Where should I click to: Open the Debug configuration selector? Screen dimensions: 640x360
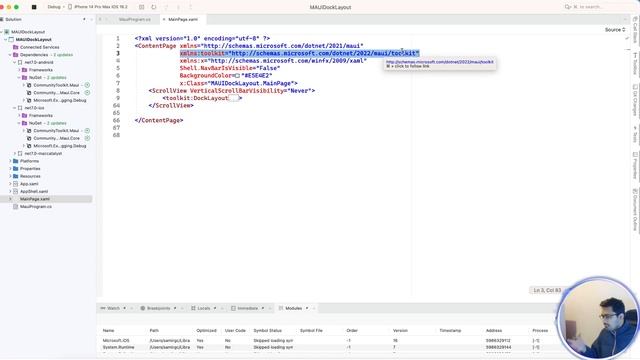pos(56,7)
